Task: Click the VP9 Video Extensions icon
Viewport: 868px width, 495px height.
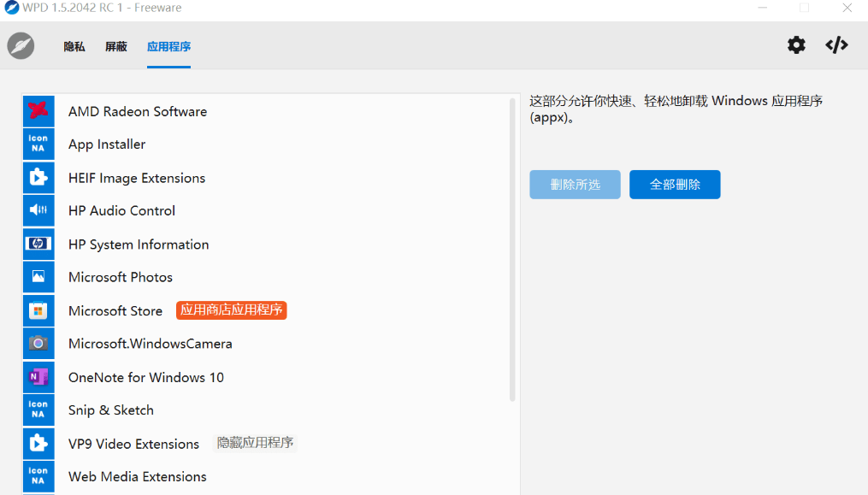Action: click(38, 443)
